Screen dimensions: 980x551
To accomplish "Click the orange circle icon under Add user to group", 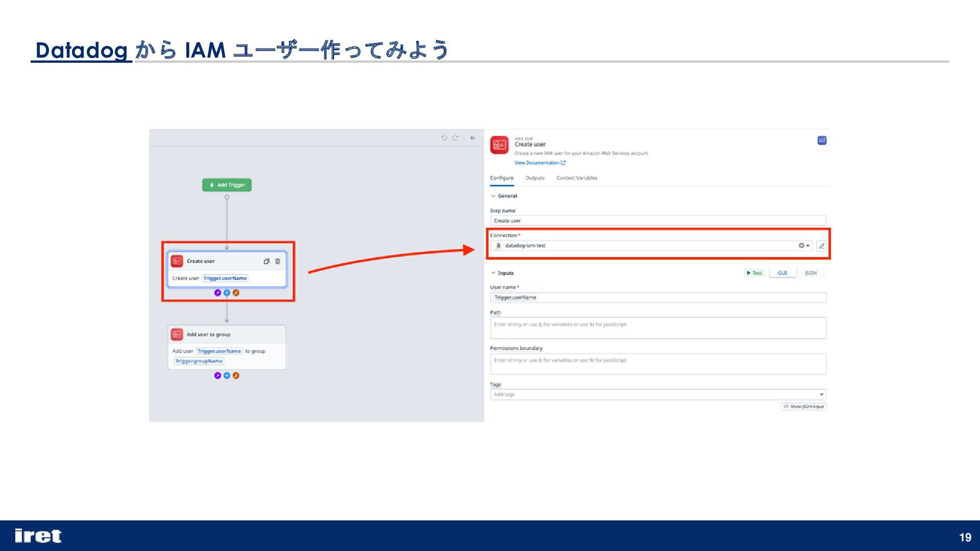I will (236, 375).
